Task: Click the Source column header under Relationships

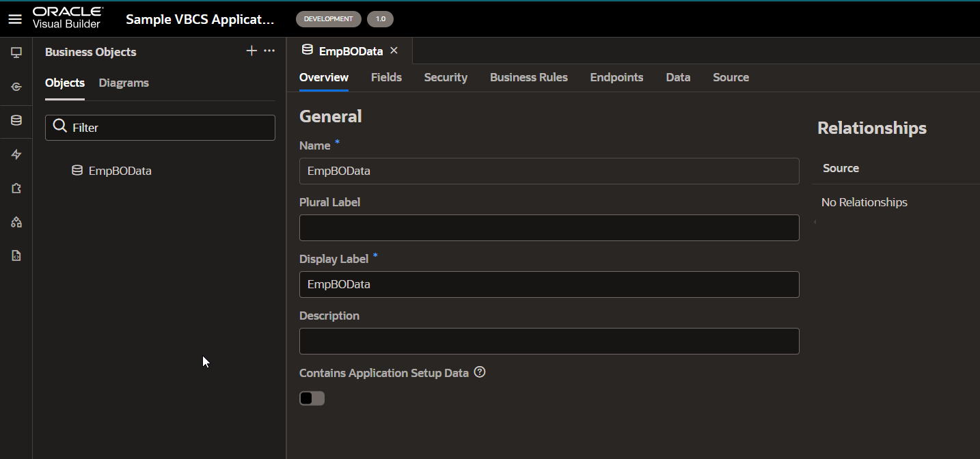Action: (841, 168)
